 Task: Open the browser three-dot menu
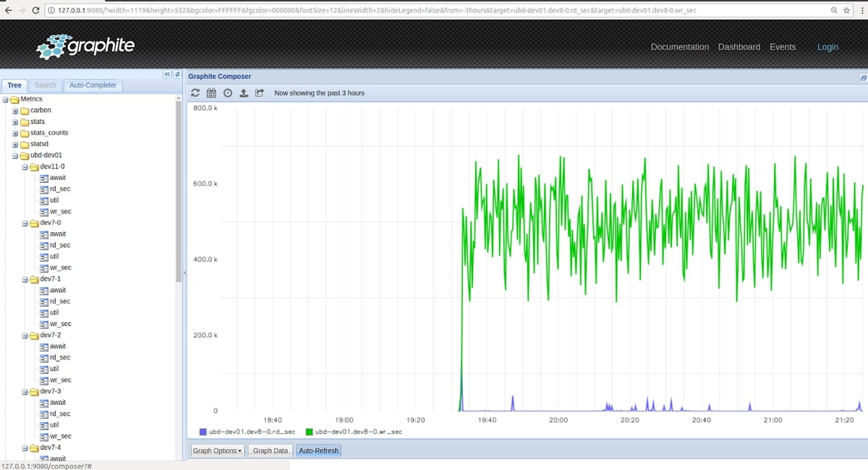(x=861, y=10)
